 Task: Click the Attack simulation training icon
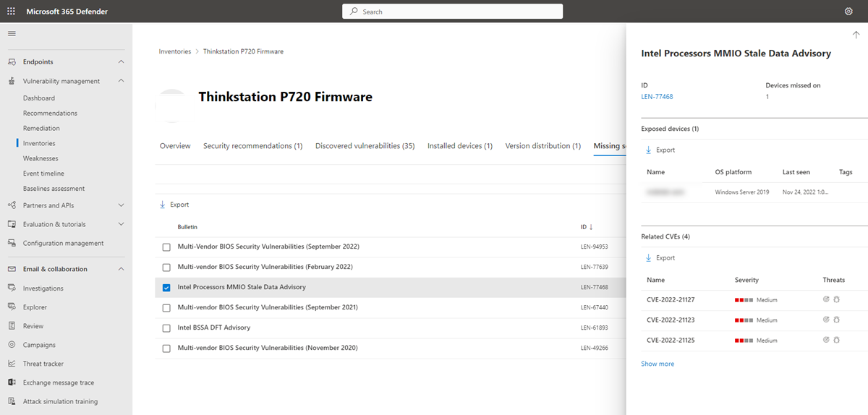tap(12, 401)
